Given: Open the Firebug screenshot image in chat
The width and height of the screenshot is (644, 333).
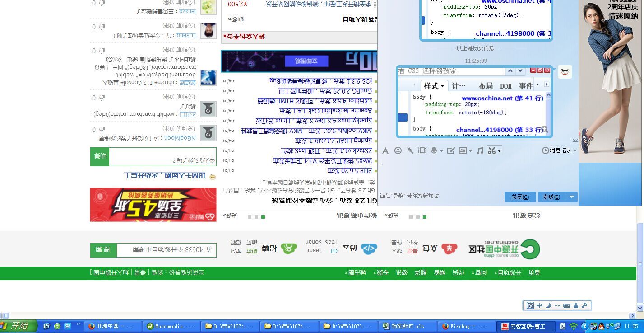Looking at the screenshot, I should click(x=474, y=102).
